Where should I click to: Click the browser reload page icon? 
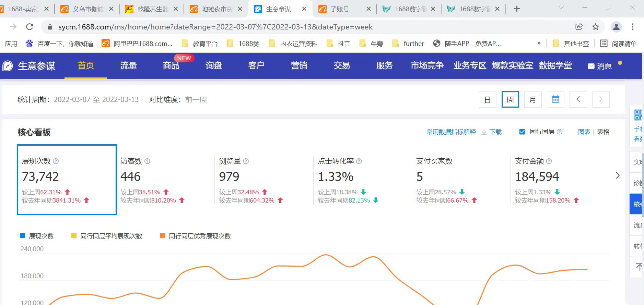click(x=30, y=27)
